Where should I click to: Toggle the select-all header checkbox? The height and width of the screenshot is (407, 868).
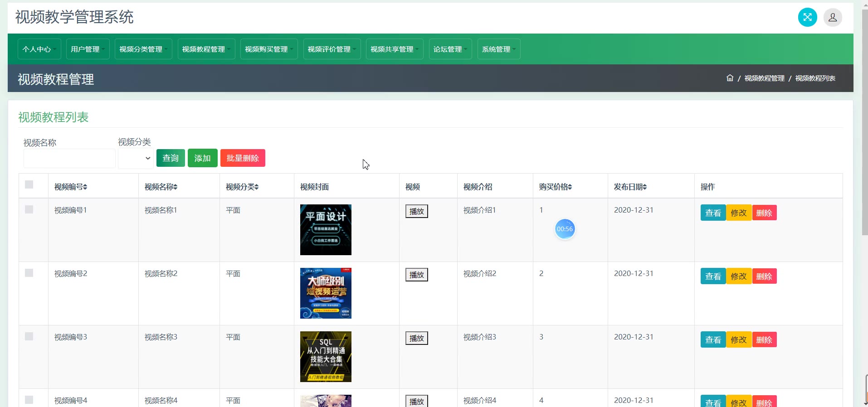pyautogui.click(x=29, y=184)
